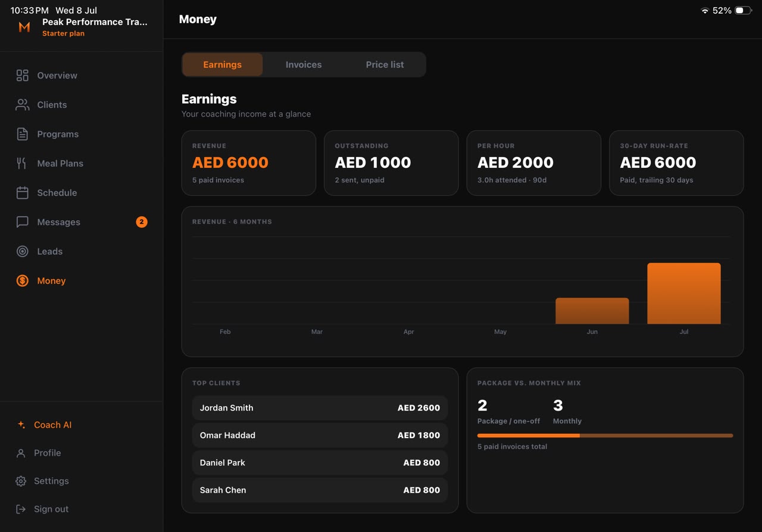This screenshot has width=762, height=532.
Task: Select Jordan Smith in Top Clients
Action: pos(320,408)
